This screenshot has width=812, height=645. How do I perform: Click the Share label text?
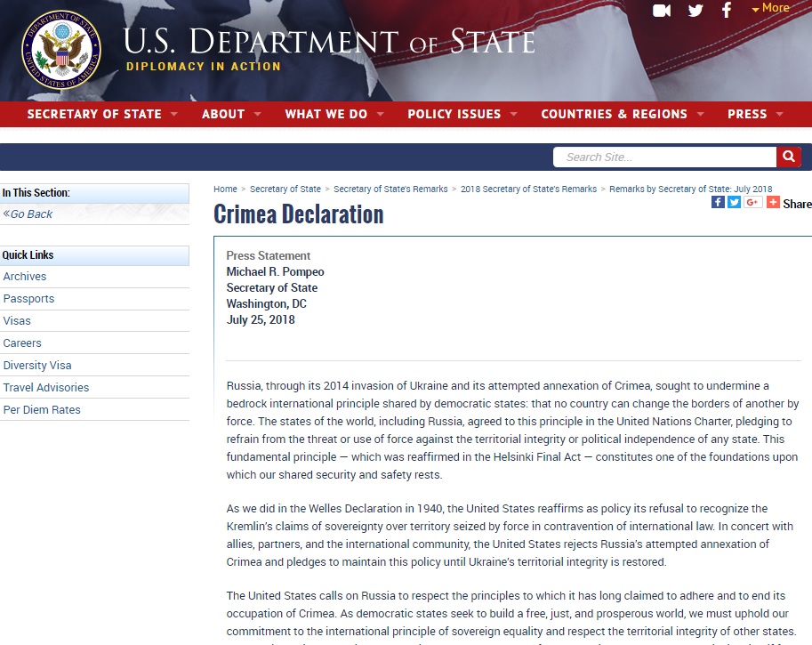click(x=797, y=204)
